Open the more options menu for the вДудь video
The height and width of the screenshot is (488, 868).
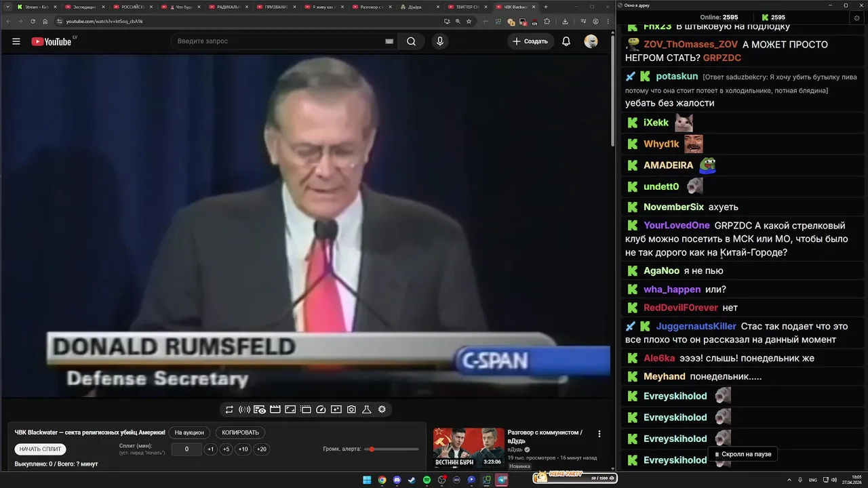pyautogui.click(x=599, y=434)
